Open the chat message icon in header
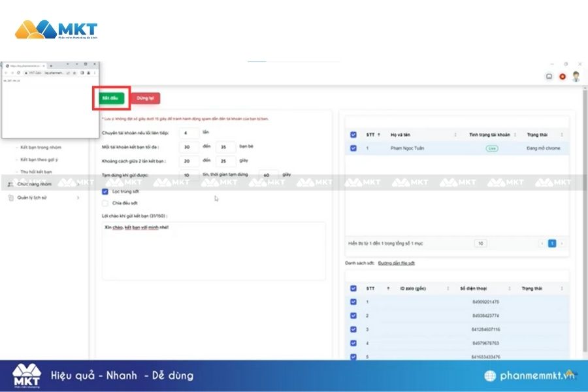Viewport: 588px width, 392px height. coord(549,76)
